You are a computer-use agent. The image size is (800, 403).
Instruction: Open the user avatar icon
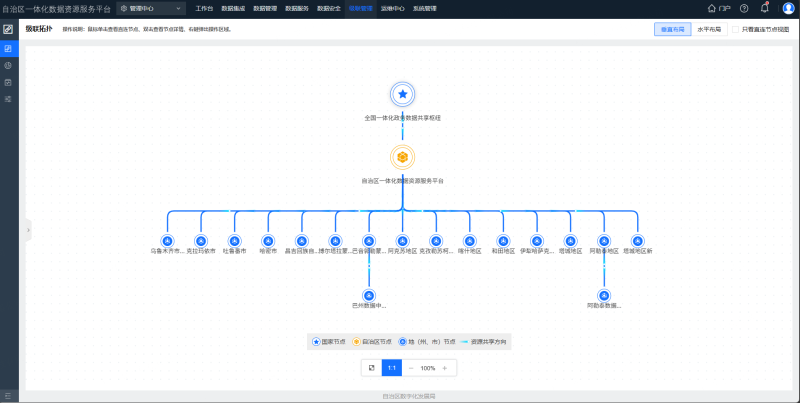(788, 9)
